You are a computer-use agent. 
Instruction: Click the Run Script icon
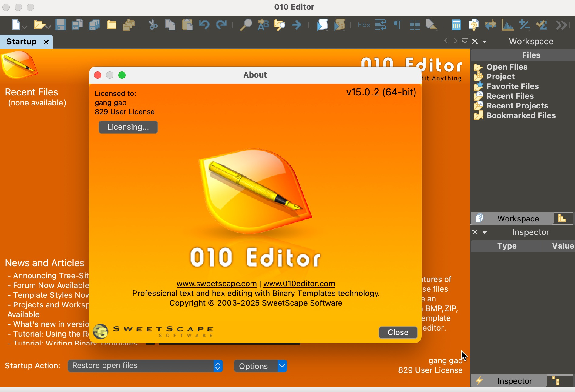(x=322, y=25)
